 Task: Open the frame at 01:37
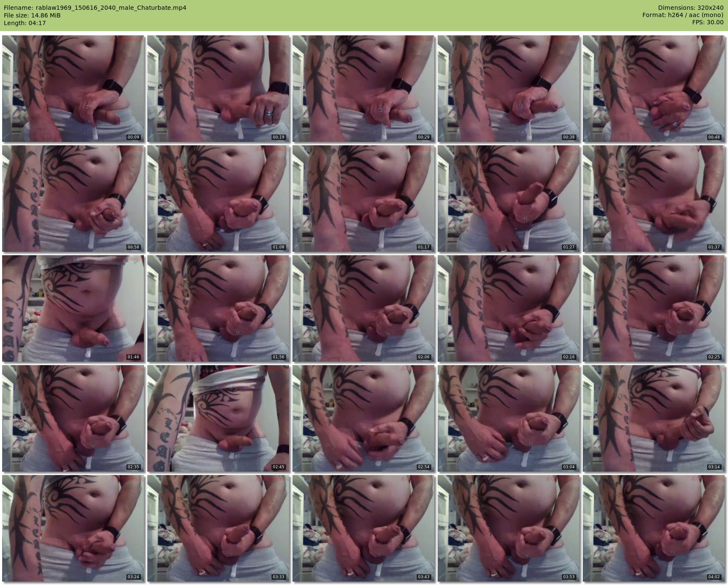pyautogui.click(x=654, y=199)
